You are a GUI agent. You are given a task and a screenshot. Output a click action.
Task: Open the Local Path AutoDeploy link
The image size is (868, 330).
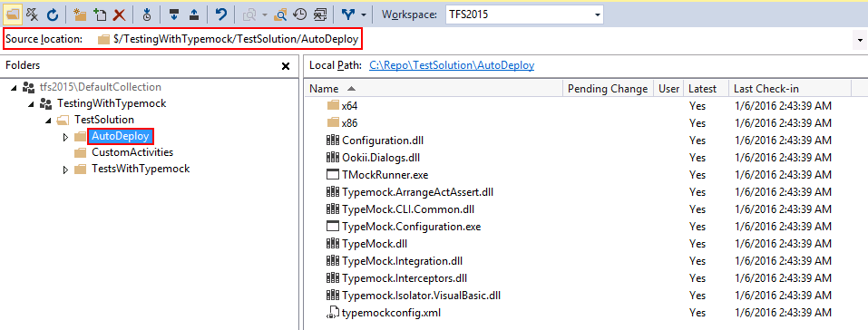[452, 65]
